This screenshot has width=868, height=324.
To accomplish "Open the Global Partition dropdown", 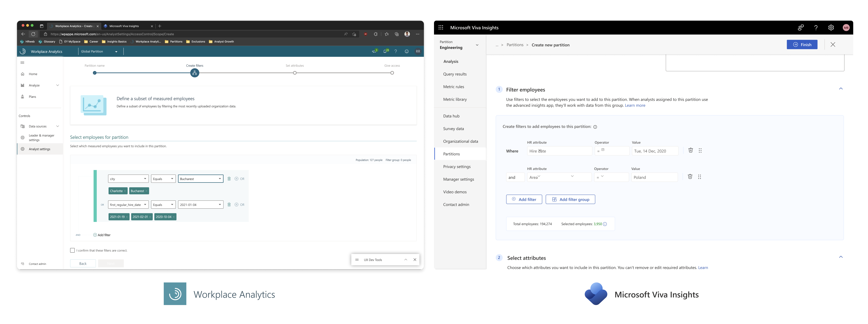I will click(x=99, y=52).
